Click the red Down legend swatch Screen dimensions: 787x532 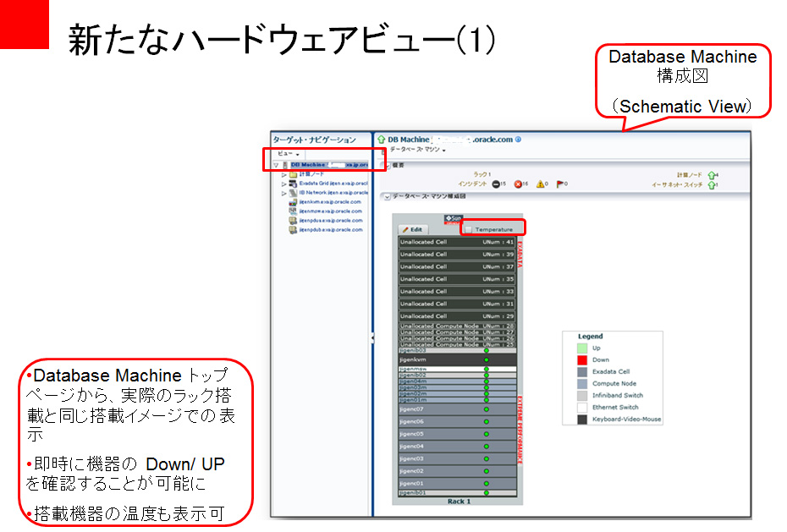pyautogui.click(x=582, y=360)
